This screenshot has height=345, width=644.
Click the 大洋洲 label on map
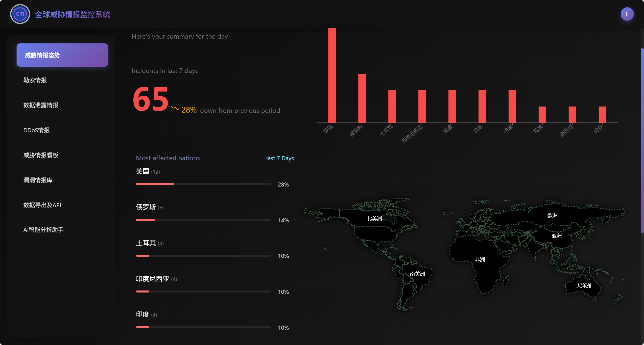point(583,286)
